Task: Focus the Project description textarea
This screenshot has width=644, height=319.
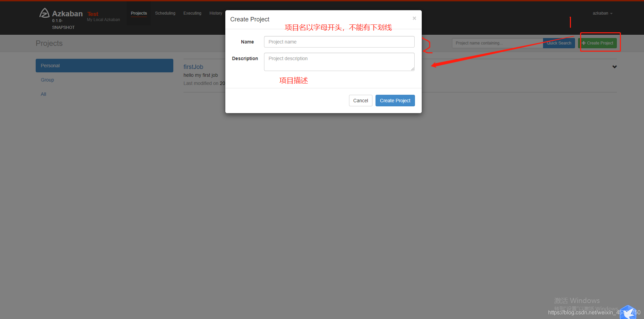Action: (x=339, y=62)
